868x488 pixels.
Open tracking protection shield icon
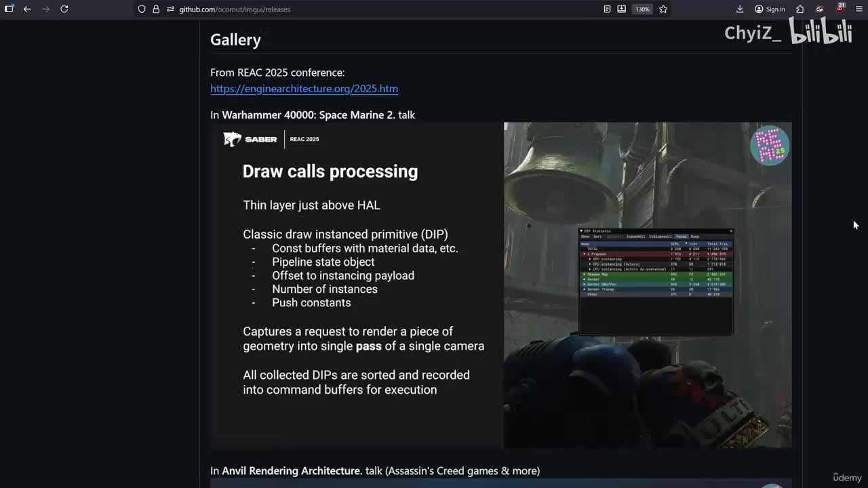tap(142, 9)
